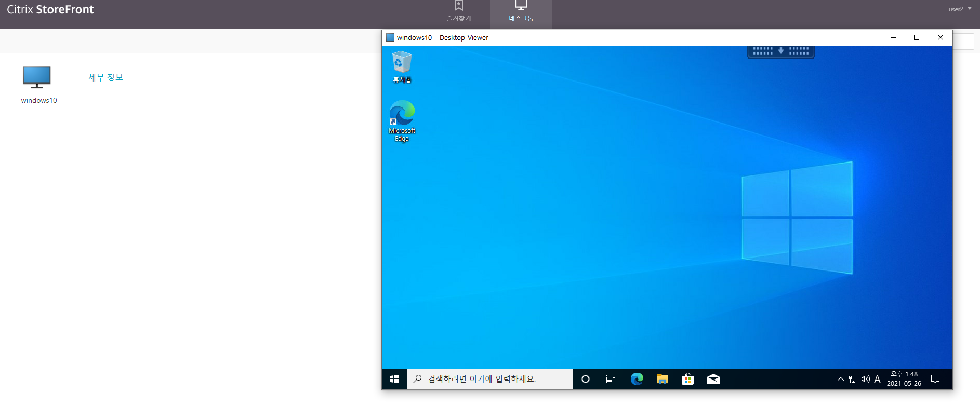Image resolution: width=980 pixels, height=406 pixels.
Task: Click the taskbar search box
Action: [x=490, y=379]
